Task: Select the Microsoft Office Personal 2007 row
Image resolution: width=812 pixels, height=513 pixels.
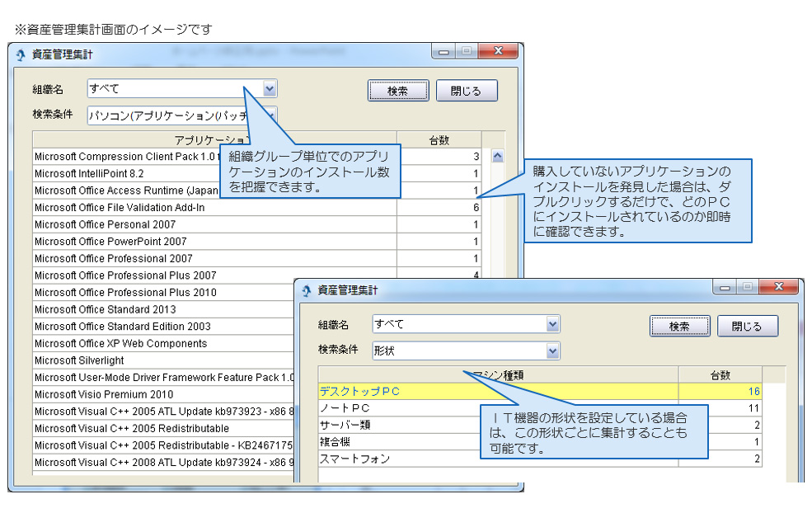Action: pos(257,224)
